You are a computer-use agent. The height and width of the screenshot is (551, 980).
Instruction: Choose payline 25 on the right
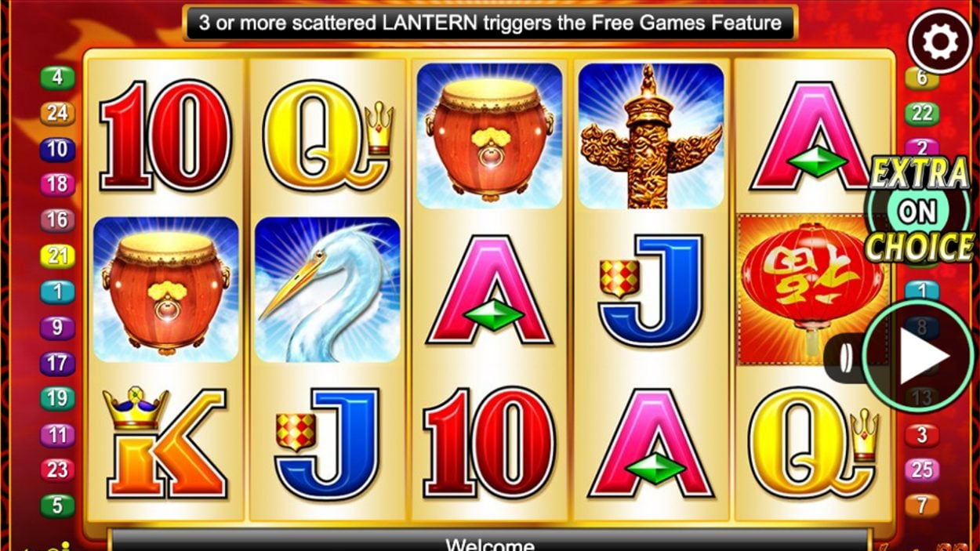pyautogui.click(x=922, y=470)
